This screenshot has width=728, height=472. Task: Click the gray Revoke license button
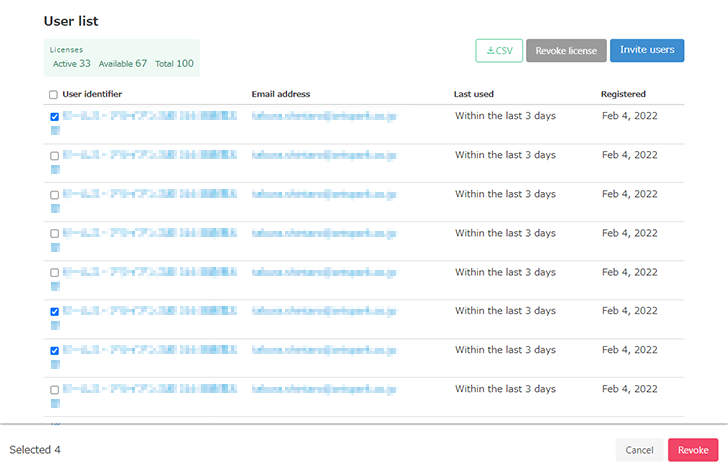[566, 51]
